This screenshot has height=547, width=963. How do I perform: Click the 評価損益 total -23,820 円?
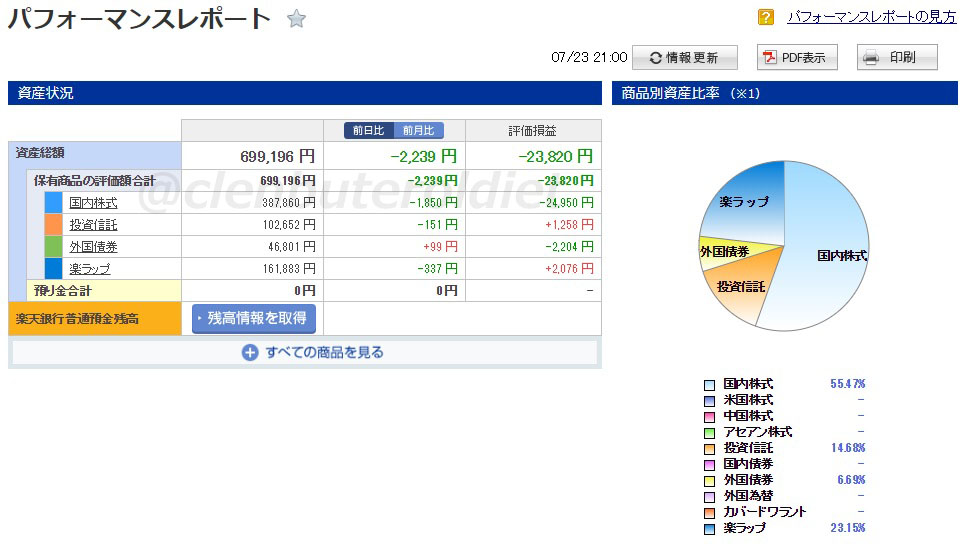(x=556, y=157)
